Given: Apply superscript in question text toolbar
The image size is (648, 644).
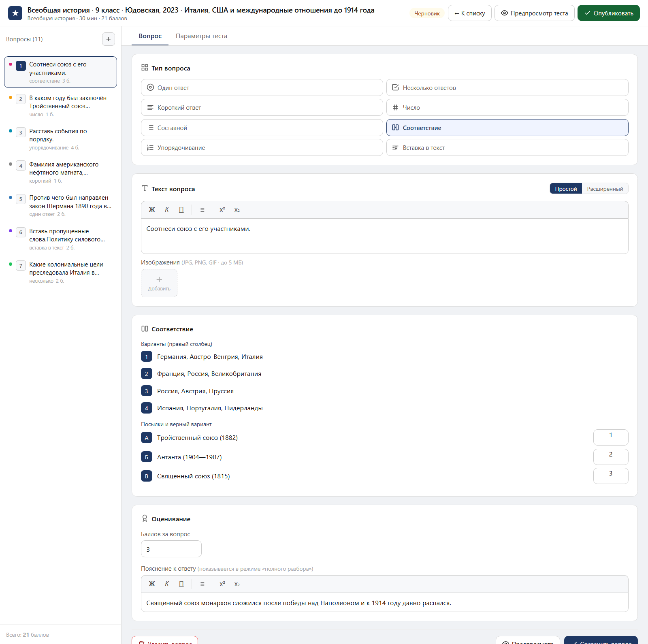Looking at the screenshot, I should point(222,210).
